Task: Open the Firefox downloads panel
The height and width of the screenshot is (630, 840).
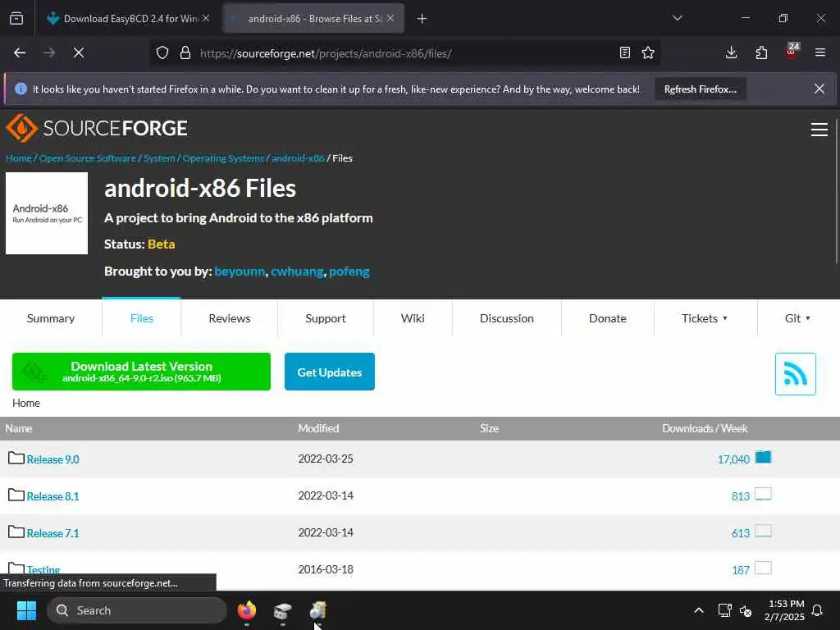Action: click(731, 52)
